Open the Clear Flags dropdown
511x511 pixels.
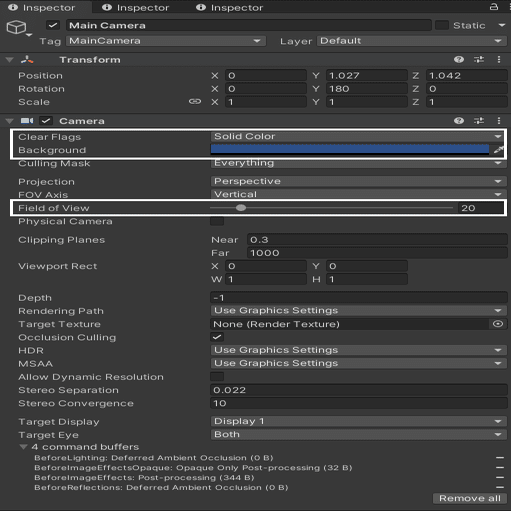tap(358, 136)
